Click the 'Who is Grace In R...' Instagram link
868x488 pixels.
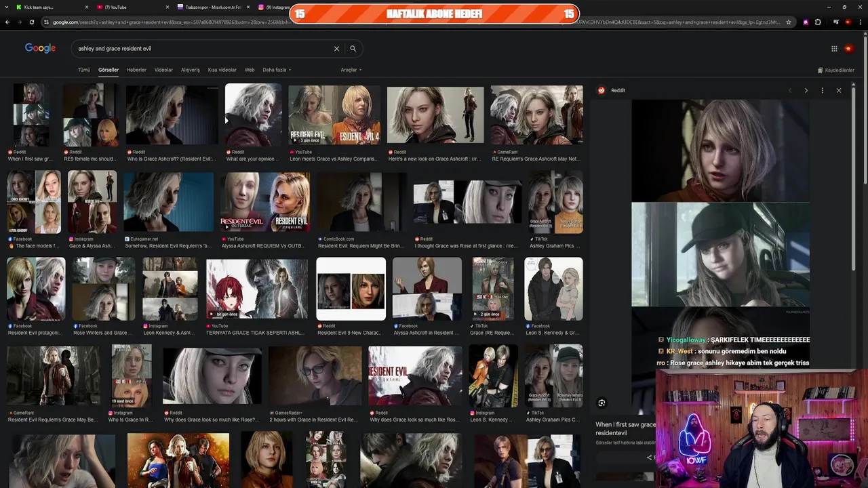131,420
